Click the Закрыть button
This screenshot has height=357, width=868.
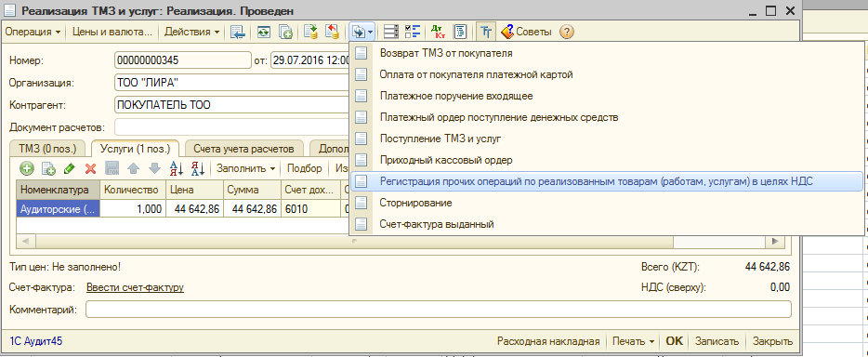(x=772, y=341)
